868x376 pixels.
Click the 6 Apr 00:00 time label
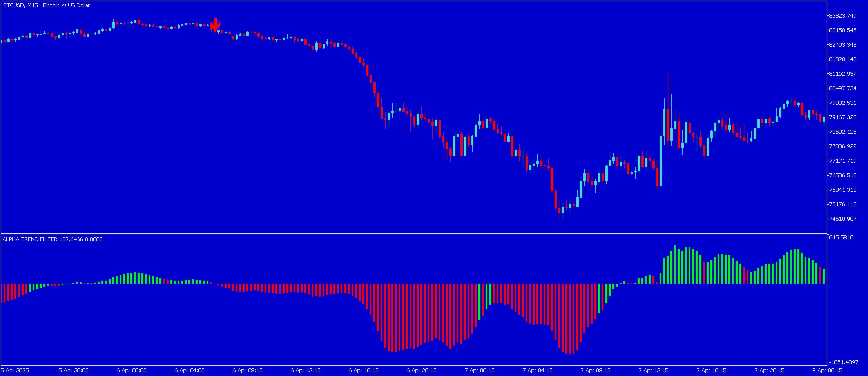click(x=132, y=371)
